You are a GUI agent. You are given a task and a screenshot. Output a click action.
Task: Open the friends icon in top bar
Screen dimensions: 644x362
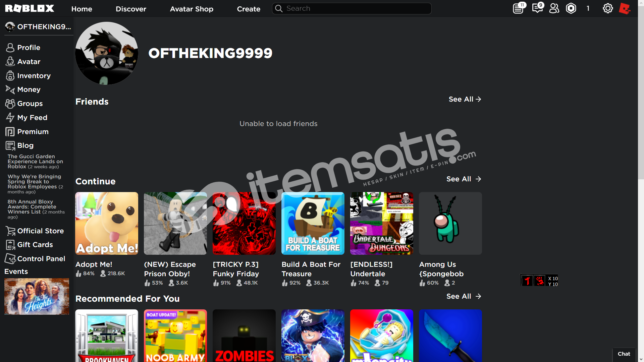[554, 8]
